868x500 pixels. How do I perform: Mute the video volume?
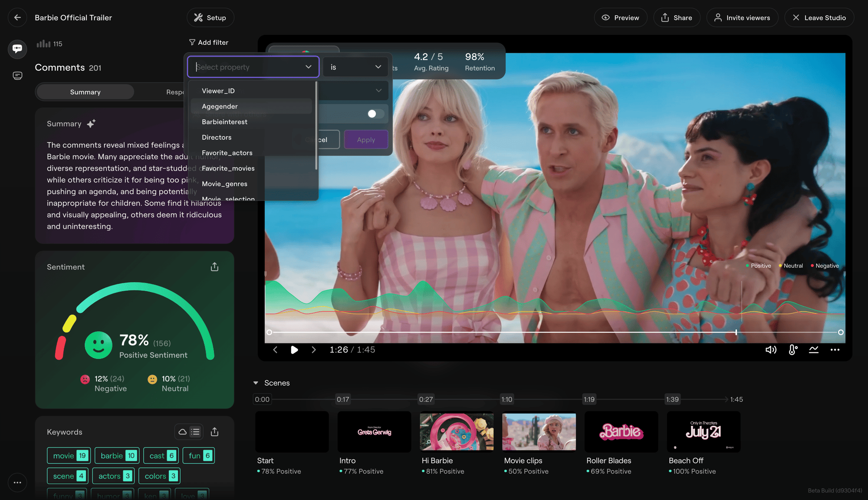coord(771,350)
